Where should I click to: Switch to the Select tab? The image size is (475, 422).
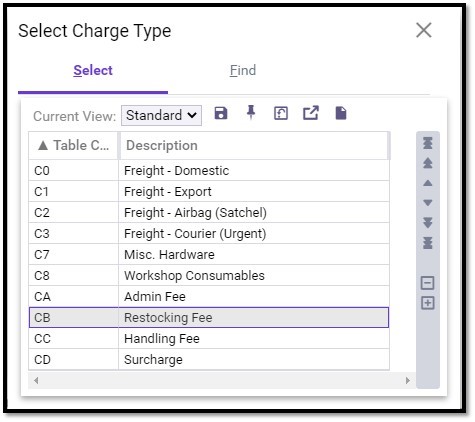pyautogui.click(x=93, y=70)
